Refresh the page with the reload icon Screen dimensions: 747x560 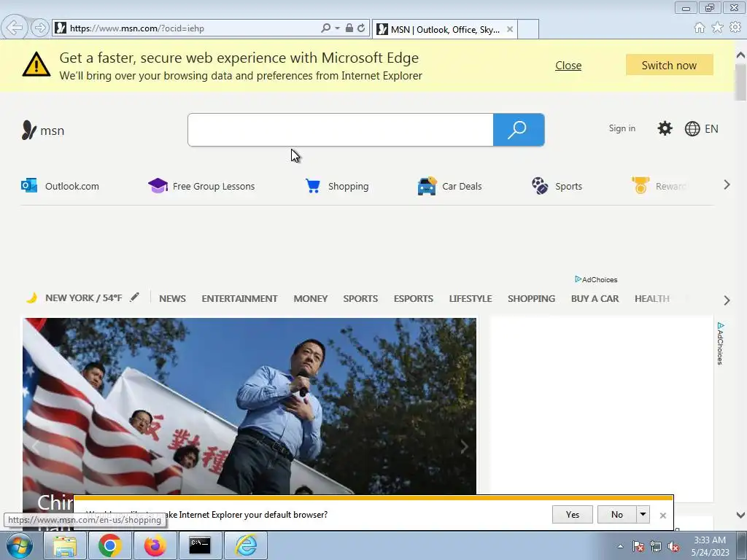point(361,28)
